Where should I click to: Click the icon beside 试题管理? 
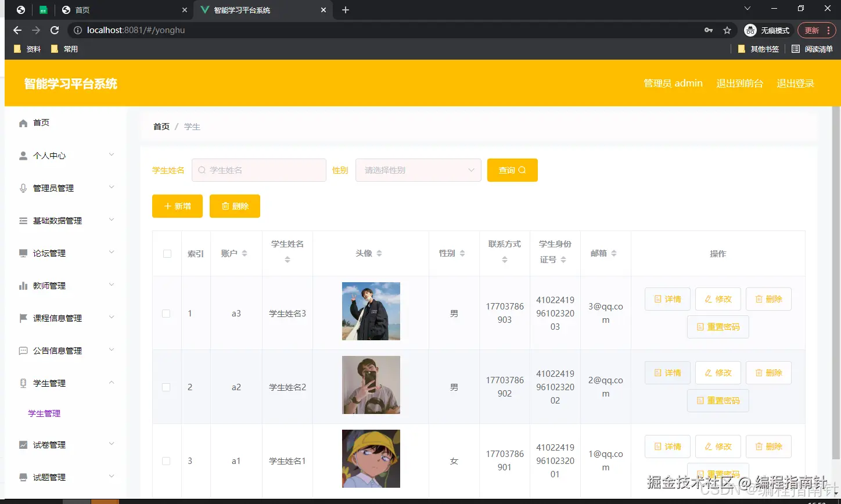[23, 477]
